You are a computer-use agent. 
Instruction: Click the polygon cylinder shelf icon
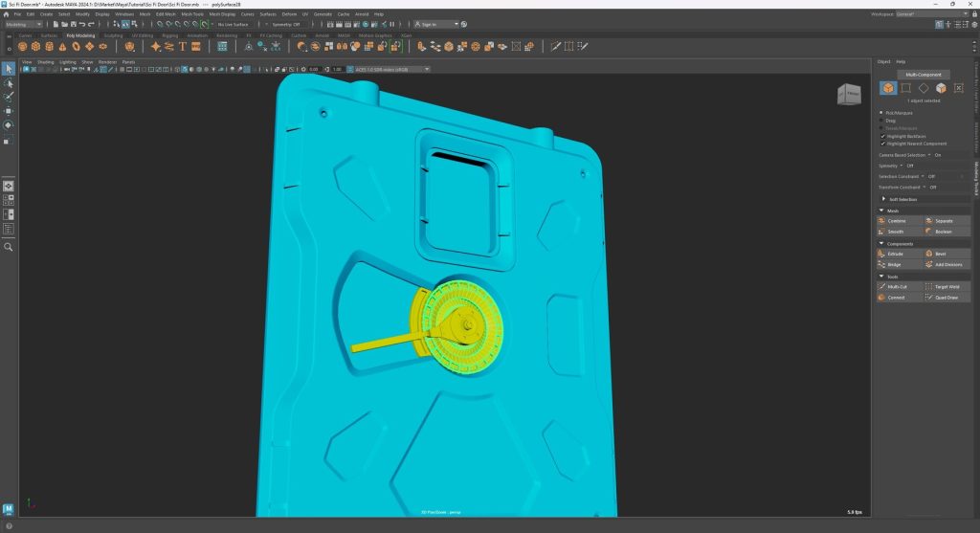[x=49, y=46]
